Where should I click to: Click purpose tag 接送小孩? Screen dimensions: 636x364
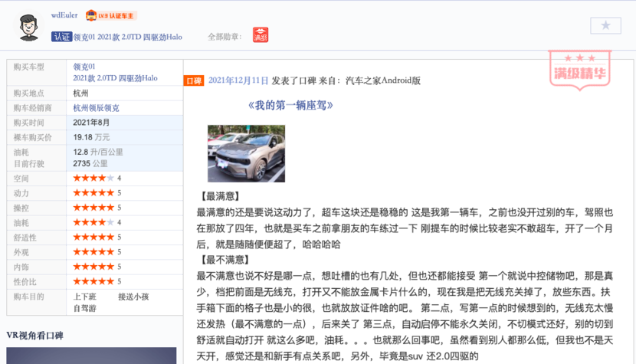[x=133, y=297]
